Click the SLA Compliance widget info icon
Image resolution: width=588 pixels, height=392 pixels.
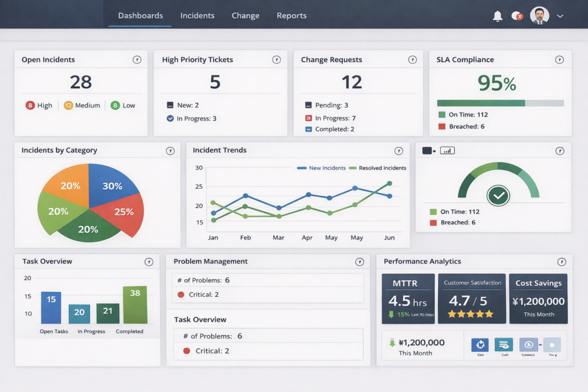click(559, 60)
